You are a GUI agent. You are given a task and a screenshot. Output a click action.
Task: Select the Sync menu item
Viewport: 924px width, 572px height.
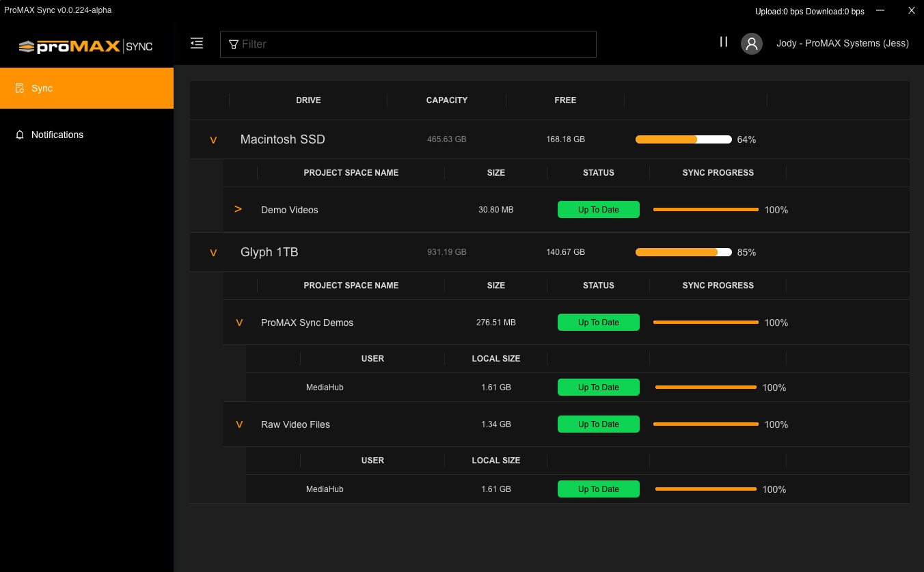(x=41, y=88)
